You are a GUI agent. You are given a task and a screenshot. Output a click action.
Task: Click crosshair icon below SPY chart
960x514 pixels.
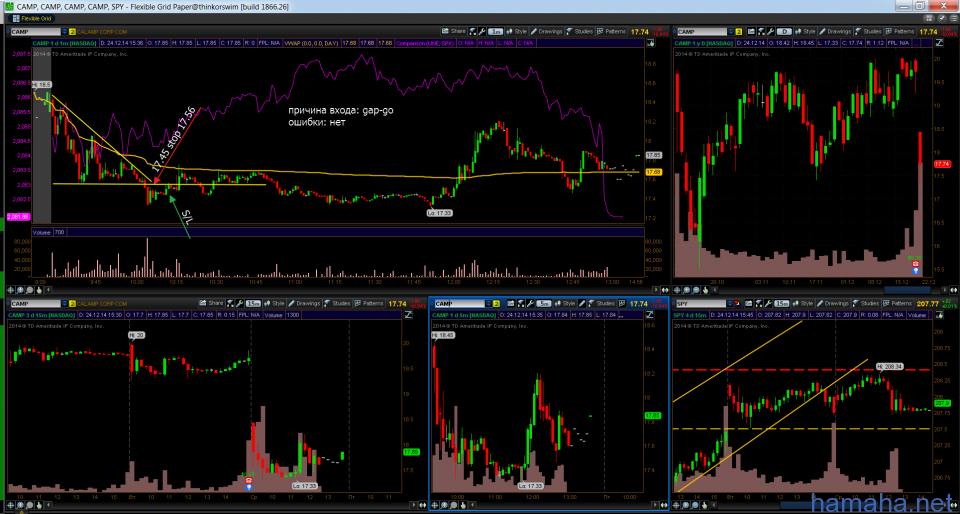[x=677, y=505]
